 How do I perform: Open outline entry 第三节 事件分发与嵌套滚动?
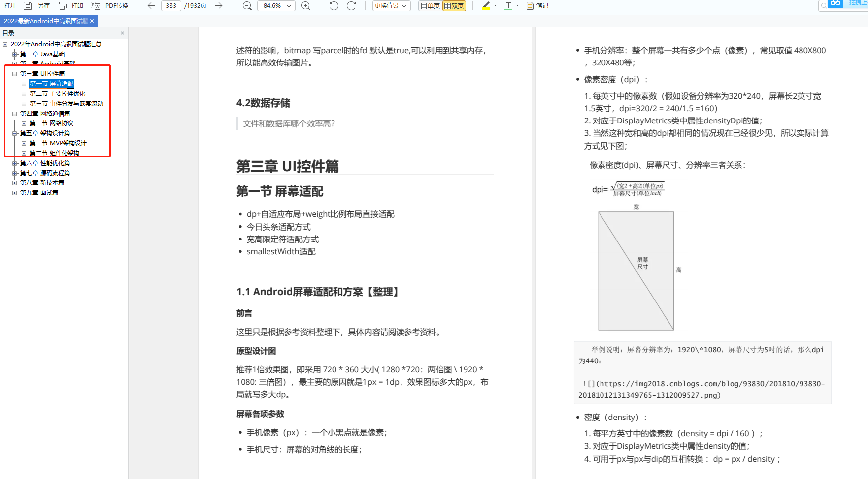(x=67, y=104)
